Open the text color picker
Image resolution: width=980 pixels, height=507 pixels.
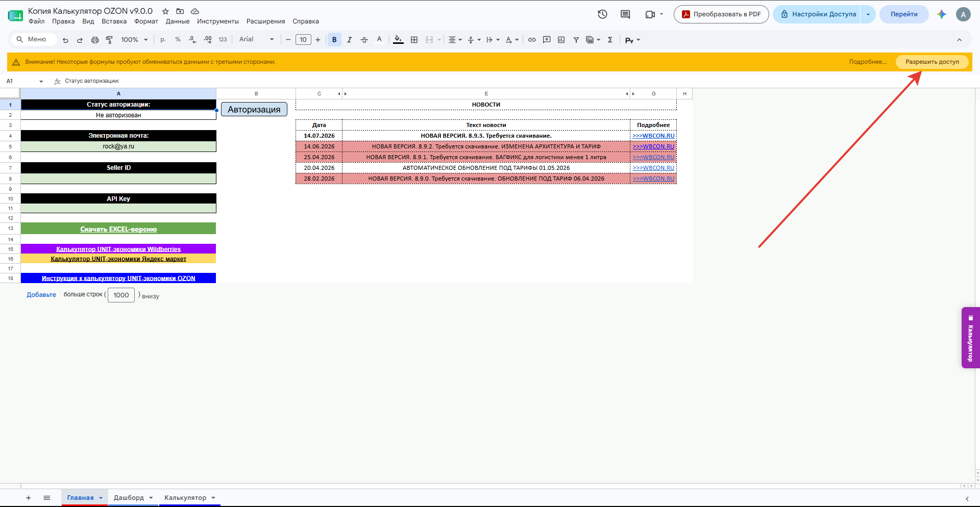point(379,40)
